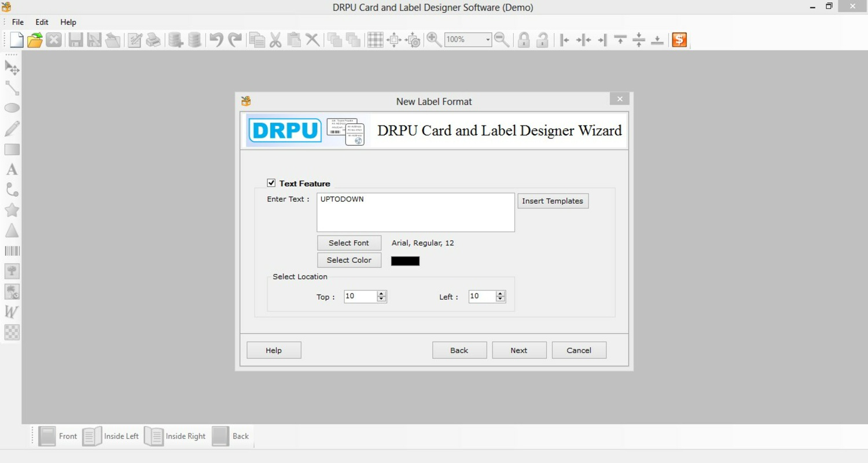
Task: Click the font description text 'Arial, Regular, 12'
Action: [423, 243]
